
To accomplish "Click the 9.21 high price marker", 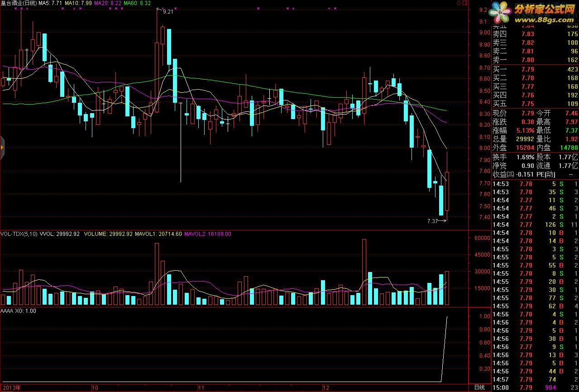I will click(168, 12).
